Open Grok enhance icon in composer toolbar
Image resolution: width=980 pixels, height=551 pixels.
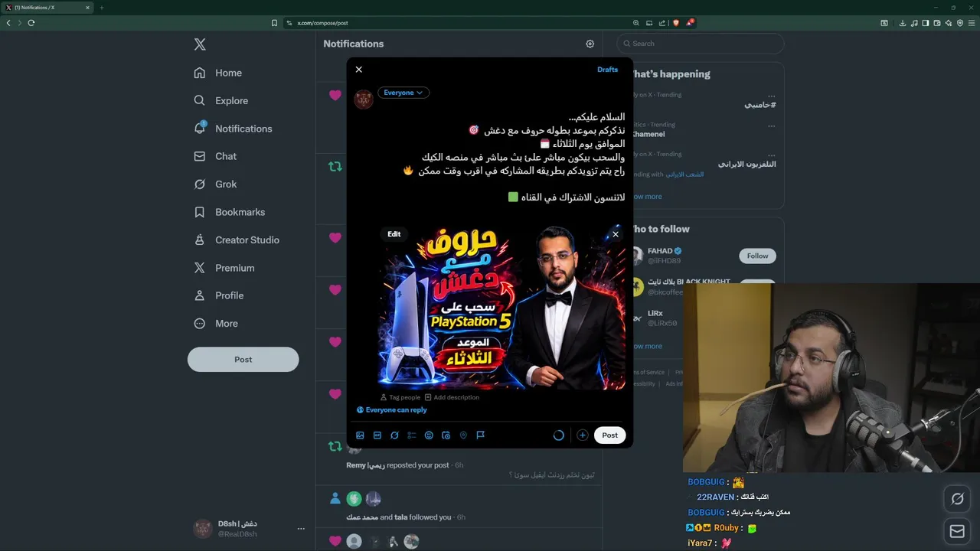click(394, 435)
